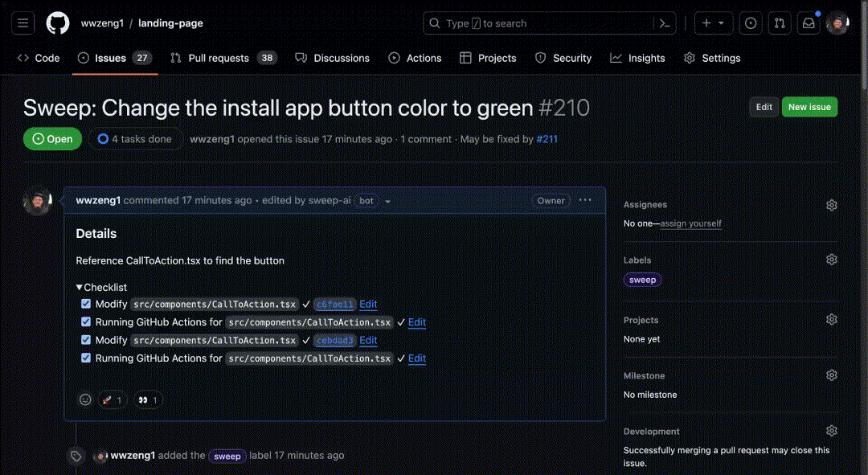Open the issues circle icon in header
868x475 pixels.
(x=751, y=23)
